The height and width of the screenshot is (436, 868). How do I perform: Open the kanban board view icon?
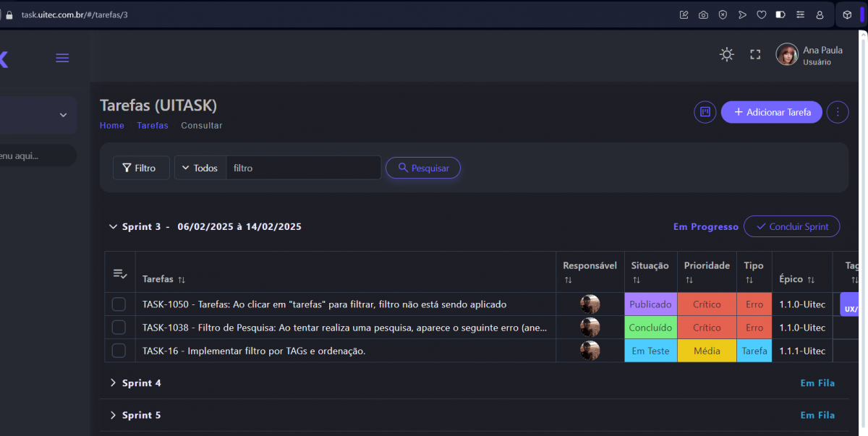point(705,112)
